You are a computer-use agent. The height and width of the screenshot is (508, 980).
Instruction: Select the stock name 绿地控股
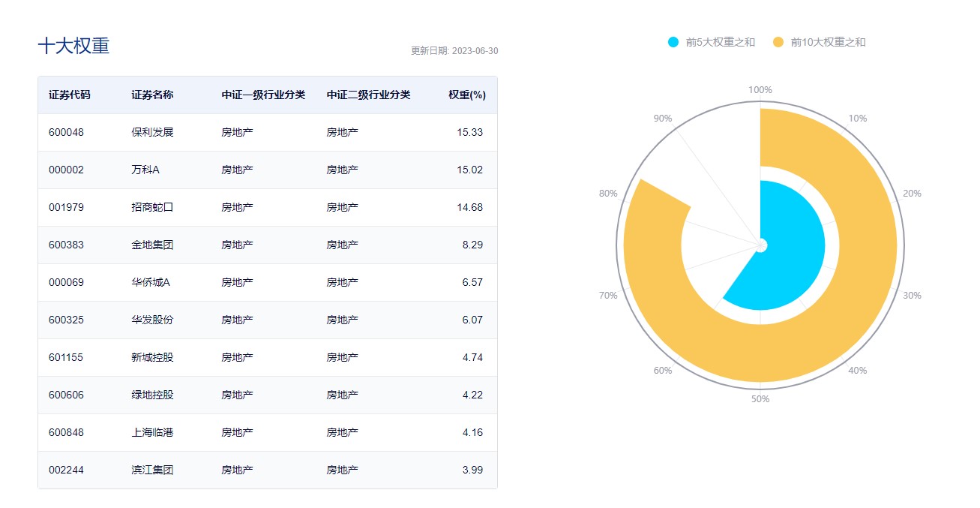click(x=152, y=395)
